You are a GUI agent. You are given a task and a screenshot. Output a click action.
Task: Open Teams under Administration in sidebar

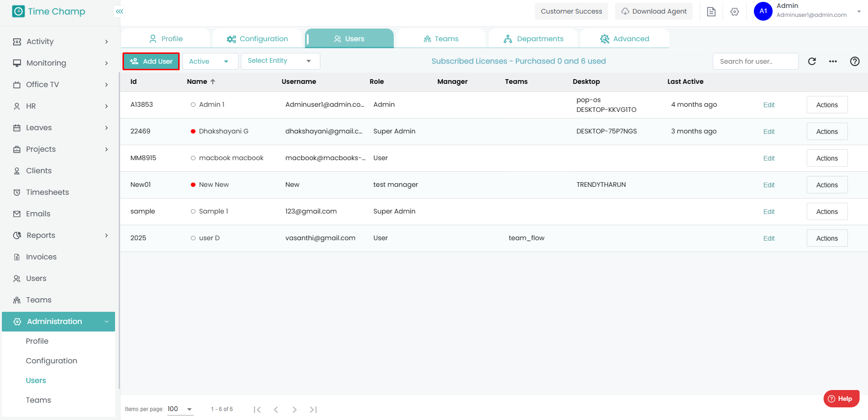38,400
